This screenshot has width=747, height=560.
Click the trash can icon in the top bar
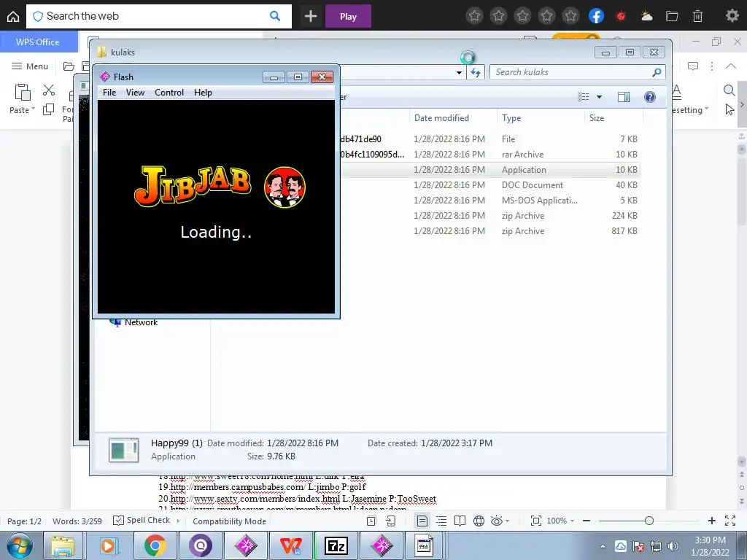point(697,17)
